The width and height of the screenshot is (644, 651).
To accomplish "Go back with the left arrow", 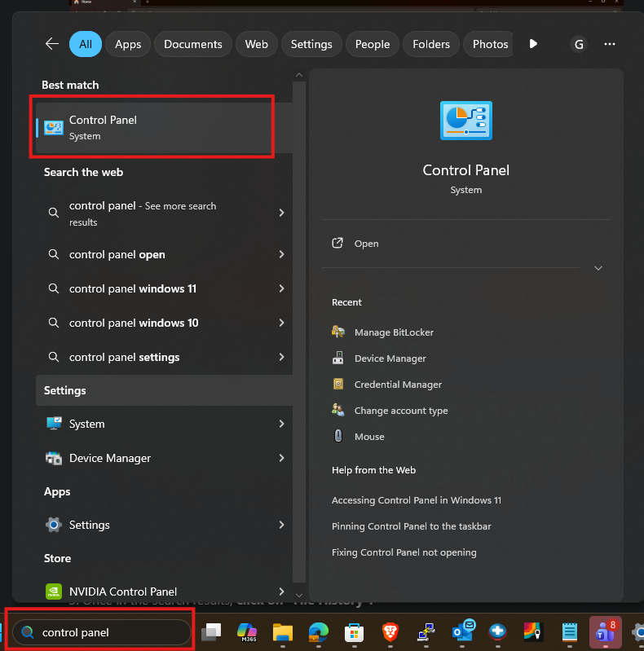I will (x=52, y=44).
